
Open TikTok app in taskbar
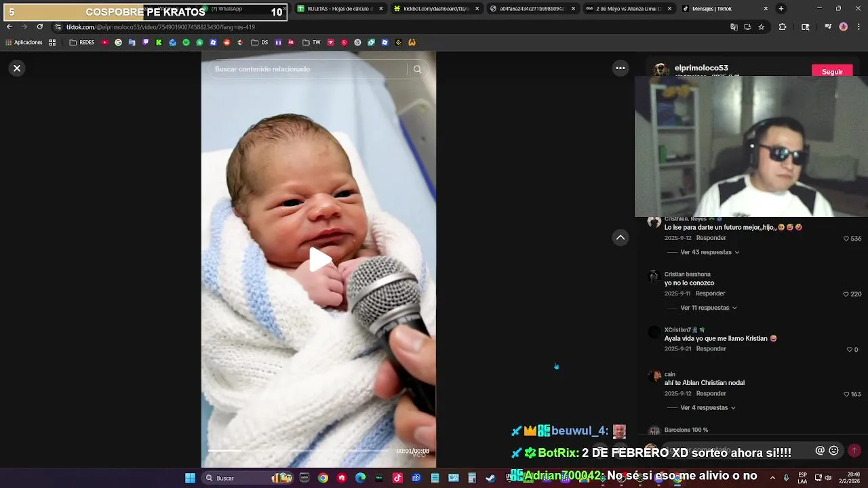pyautogui.click(x=397, y=478)
